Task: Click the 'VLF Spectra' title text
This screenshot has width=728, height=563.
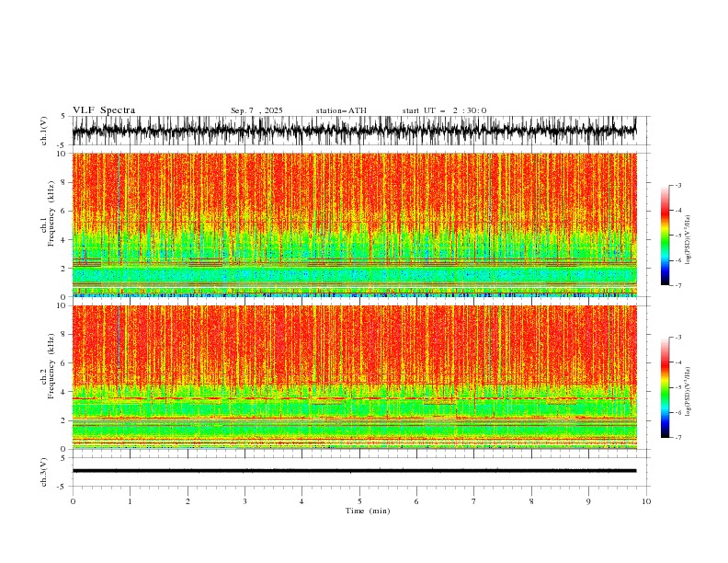Action: 104,110
